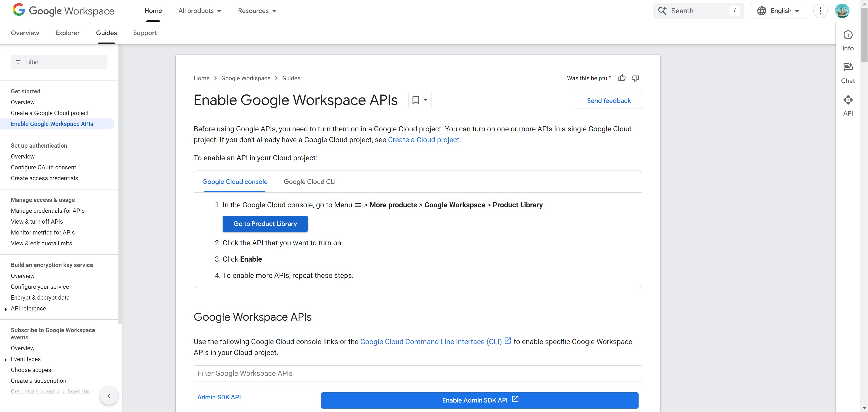Expand Event types in sidebar
The image size is (868, 412).
coord(6,359)
